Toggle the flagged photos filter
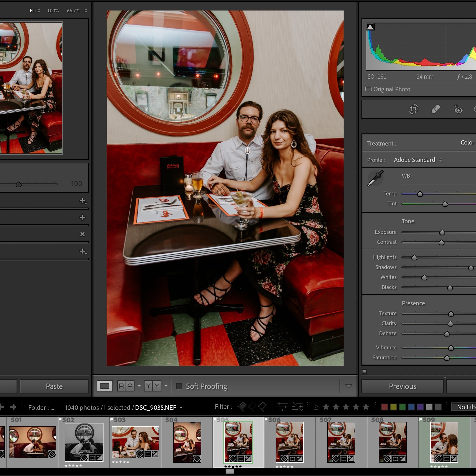 pos(242,407)
